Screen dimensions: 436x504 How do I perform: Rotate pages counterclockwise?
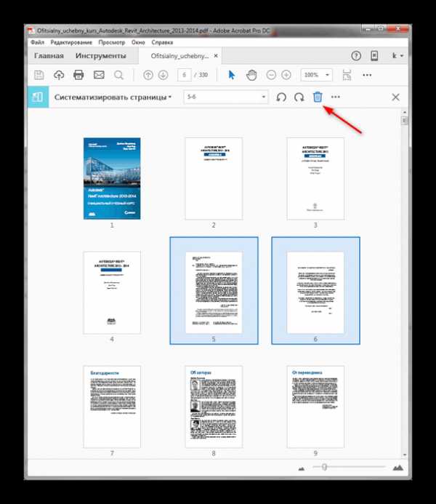pos(281,97)
